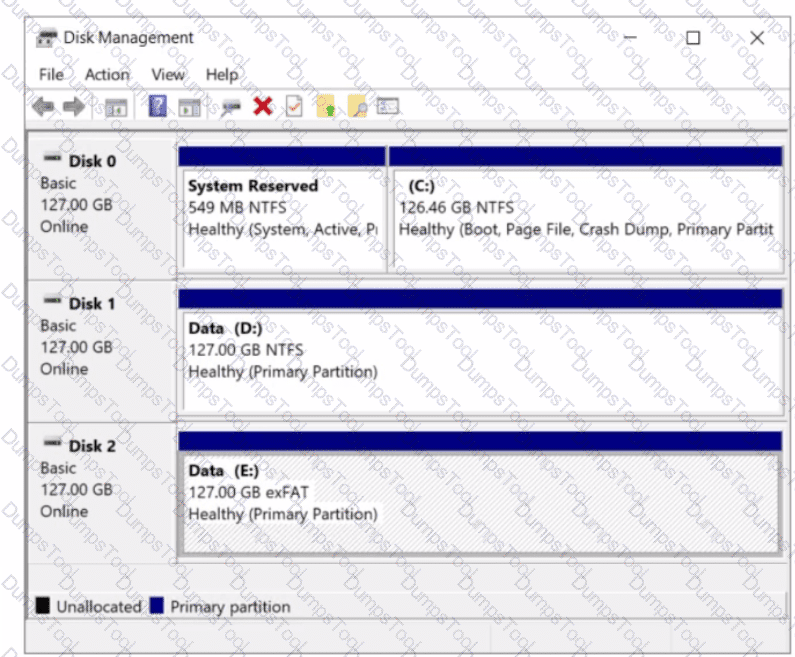795x657 pixels.
Task: Open the File menu
Action: 50,75
